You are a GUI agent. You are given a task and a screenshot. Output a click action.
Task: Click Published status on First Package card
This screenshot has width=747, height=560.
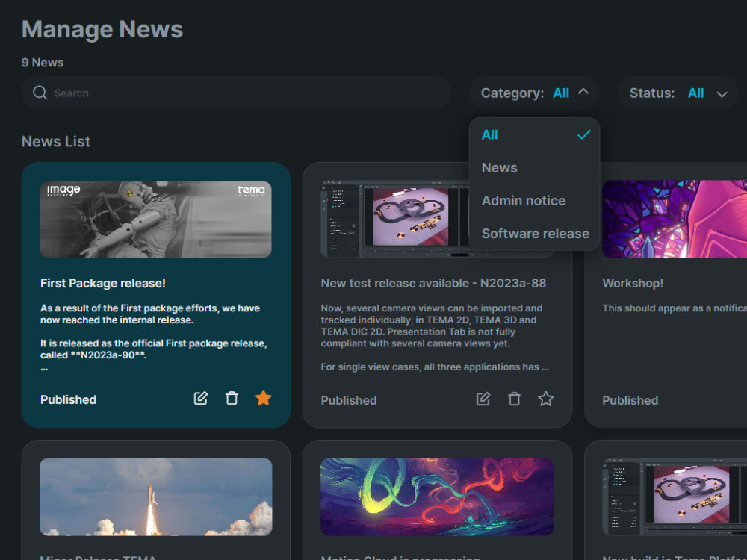click(x=68, y=399)
